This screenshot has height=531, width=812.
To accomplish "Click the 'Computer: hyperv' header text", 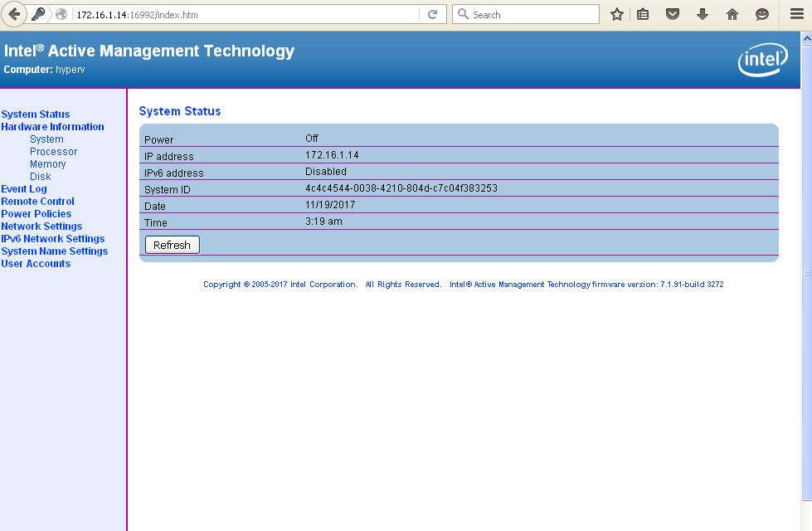I will click(x=44, y=70).
